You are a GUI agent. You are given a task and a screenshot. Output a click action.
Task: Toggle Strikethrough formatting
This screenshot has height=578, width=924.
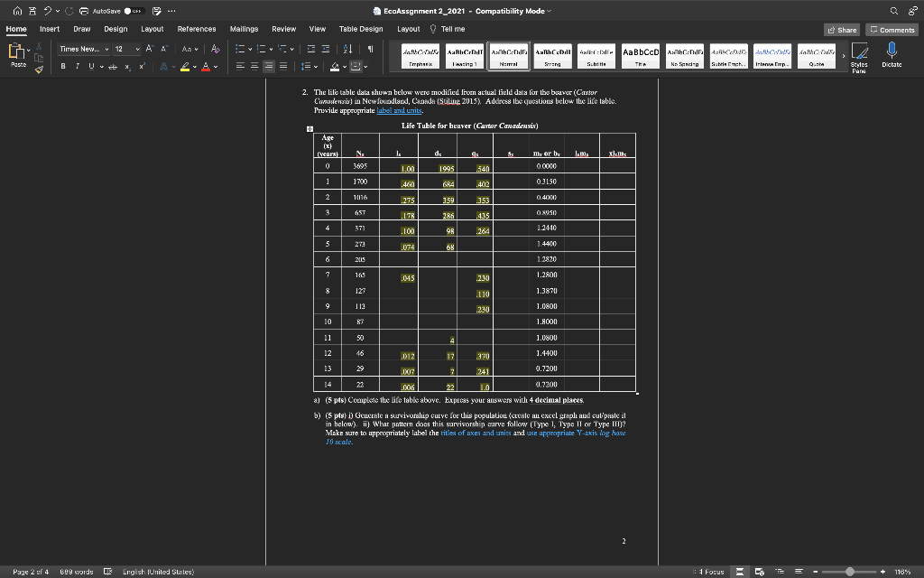coord(113,67)
